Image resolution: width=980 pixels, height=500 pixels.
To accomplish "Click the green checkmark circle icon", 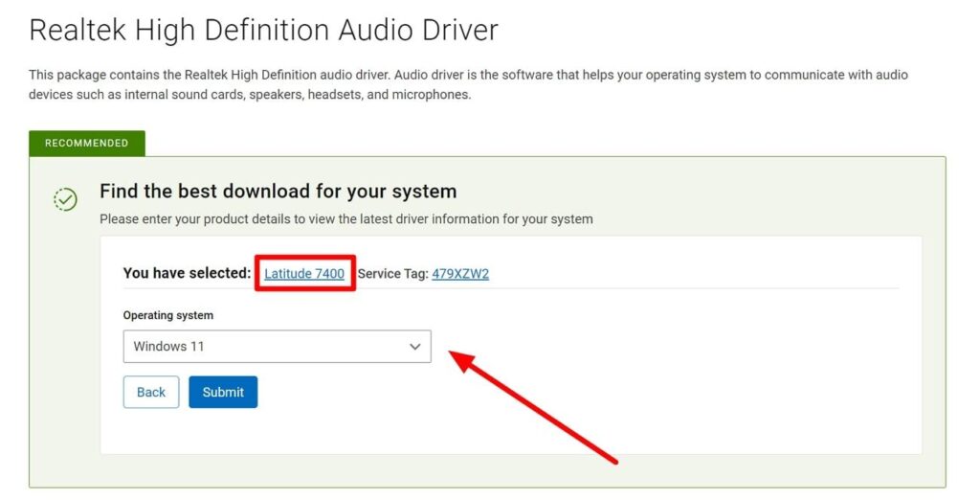I will click(x=66, y=199).
